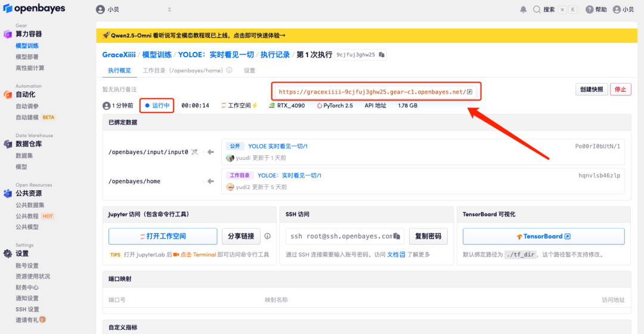
Task: Open 模型训练 in the sidebar
Action: coord(27,45)
